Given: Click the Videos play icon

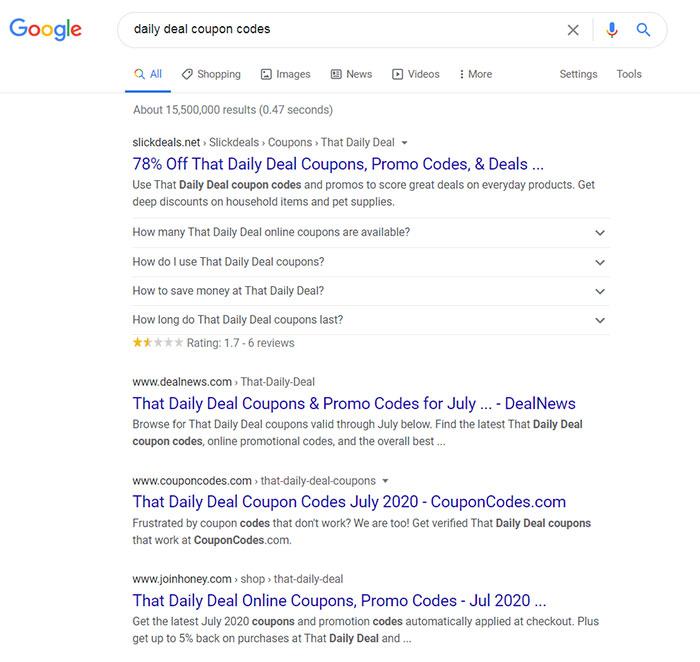Looking at the screenshot, I should click(397, 74).
